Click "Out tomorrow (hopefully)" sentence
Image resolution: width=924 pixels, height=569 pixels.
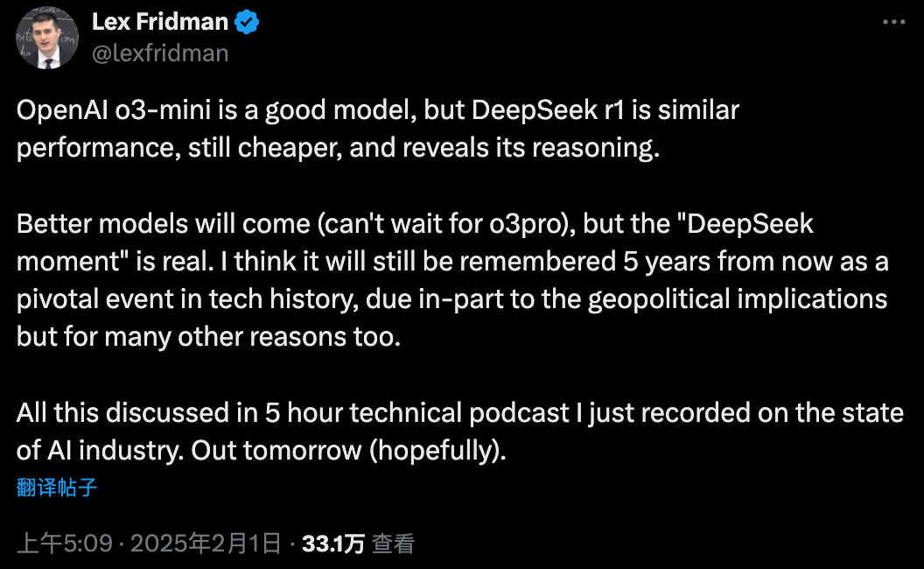349,450
